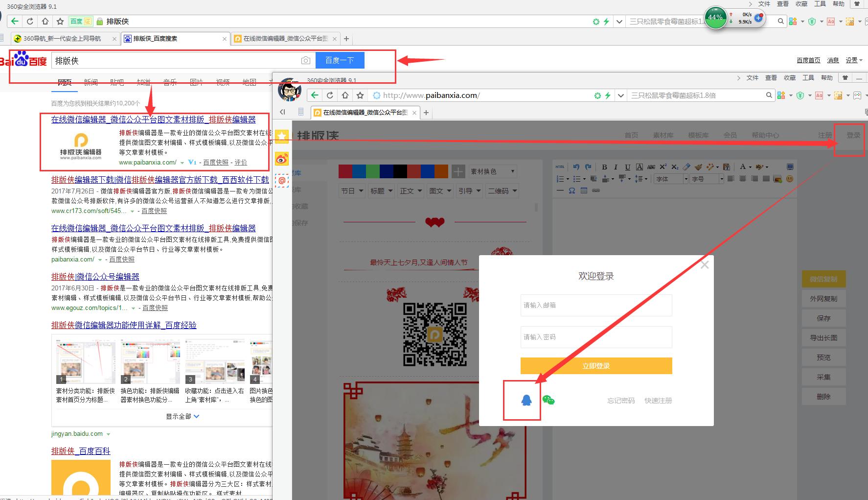Viewport: 868px width, 500px height.
Task: Toggle italic formatting in the editor
Action: click(x=616, y=167)
